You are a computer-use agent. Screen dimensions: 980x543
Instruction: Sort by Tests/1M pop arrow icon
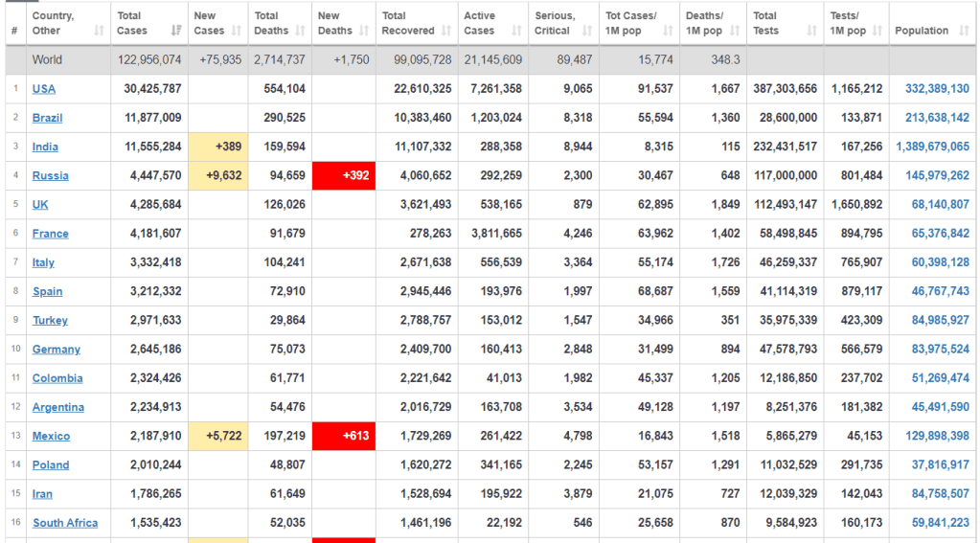[x=877, y=32]
